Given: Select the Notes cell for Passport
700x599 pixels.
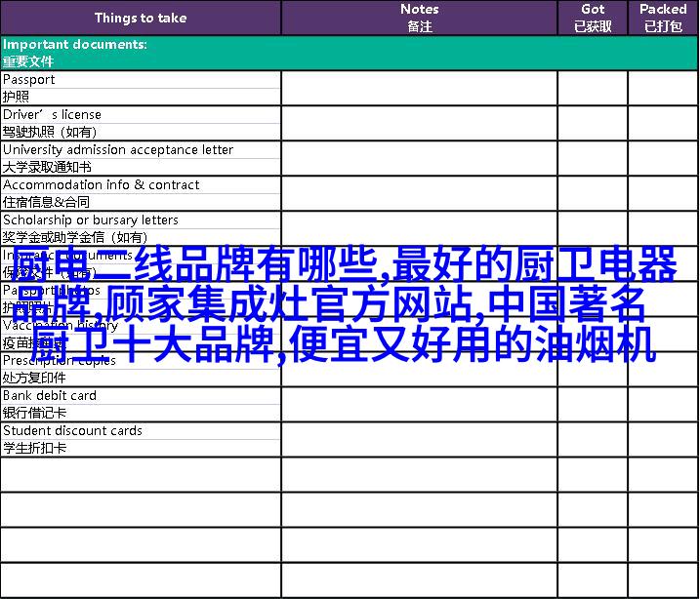Looking at the screenshot, I should 419,89.
